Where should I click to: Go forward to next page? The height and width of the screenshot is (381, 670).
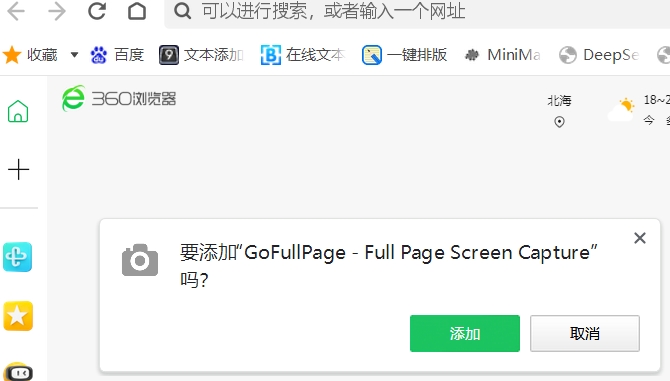pyautogui.click(x=57, y=11)
